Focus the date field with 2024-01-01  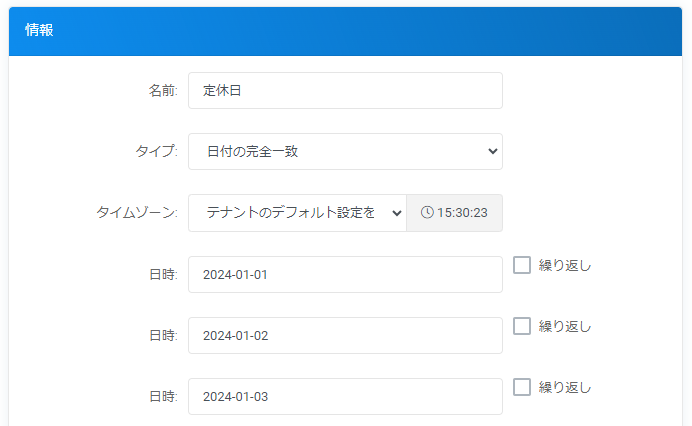(x=345, y=274)
